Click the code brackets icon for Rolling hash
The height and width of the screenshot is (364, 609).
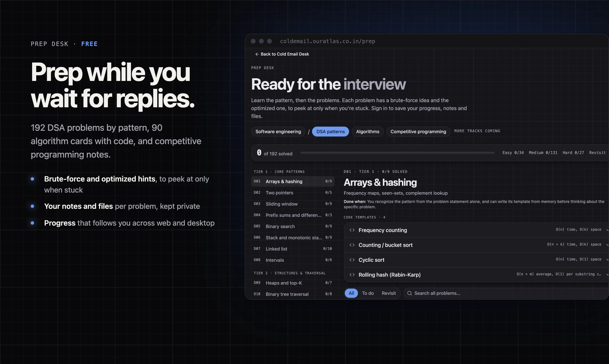tap(352, 275)
